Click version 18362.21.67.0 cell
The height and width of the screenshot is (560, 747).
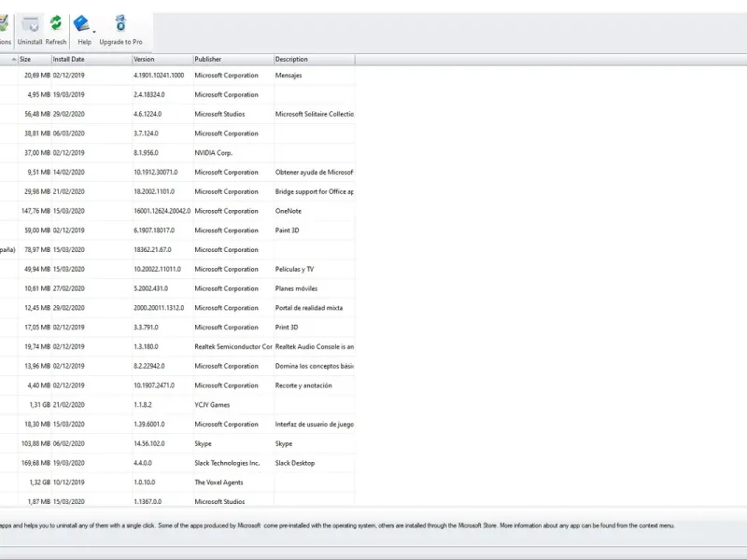[152, 249]
